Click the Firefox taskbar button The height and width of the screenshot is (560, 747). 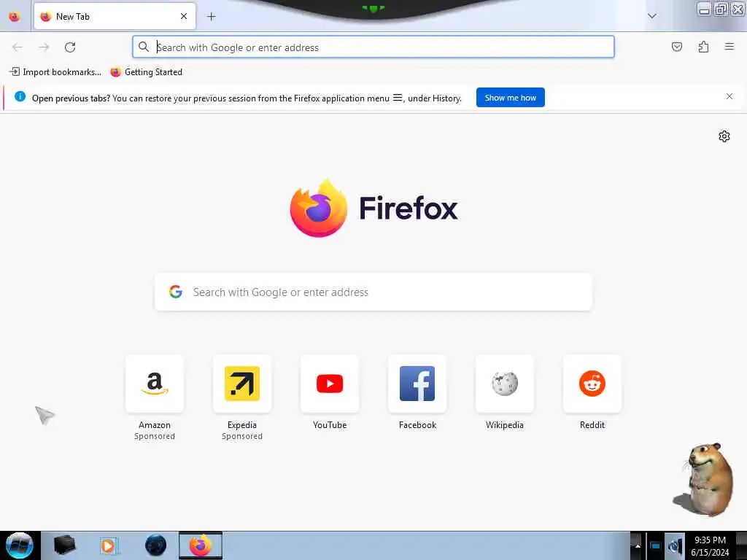pos(201,545)
